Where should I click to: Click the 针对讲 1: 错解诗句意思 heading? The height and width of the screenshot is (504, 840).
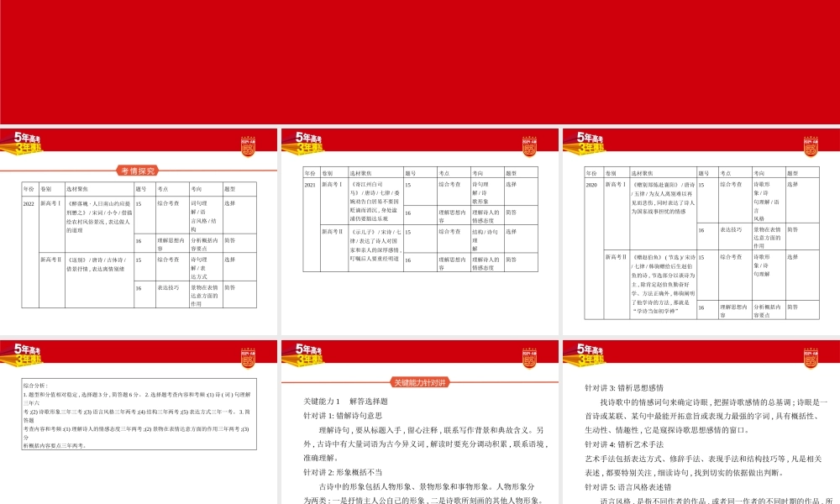coord(343,415)
